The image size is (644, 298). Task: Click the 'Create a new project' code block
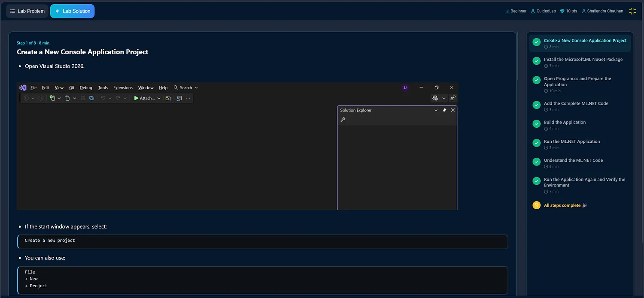[x=263, y=241]
